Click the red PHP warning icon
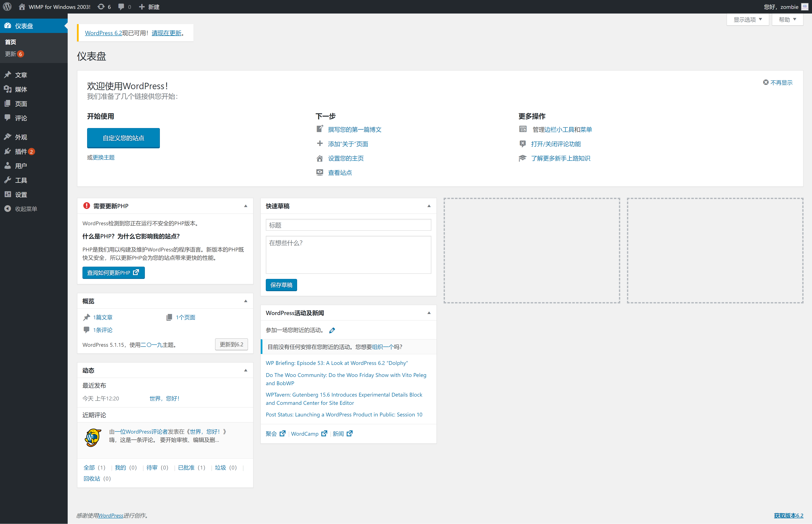The width and height of the screenshot is (812, 524). pyautogui.click(x=86, y=206)
